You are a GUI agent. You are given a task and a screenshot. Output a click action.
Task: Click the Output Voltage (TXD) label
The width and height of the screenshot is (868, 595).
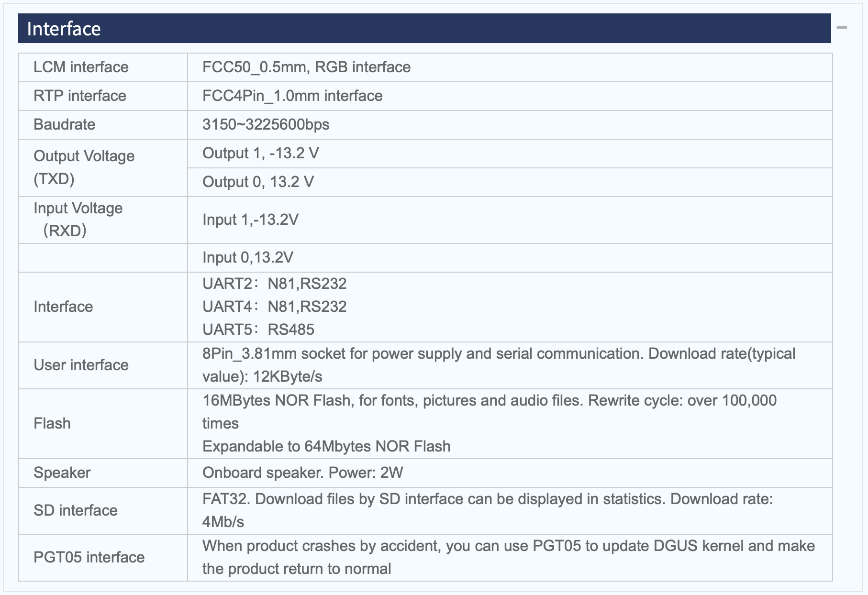(x=84, y=167)
